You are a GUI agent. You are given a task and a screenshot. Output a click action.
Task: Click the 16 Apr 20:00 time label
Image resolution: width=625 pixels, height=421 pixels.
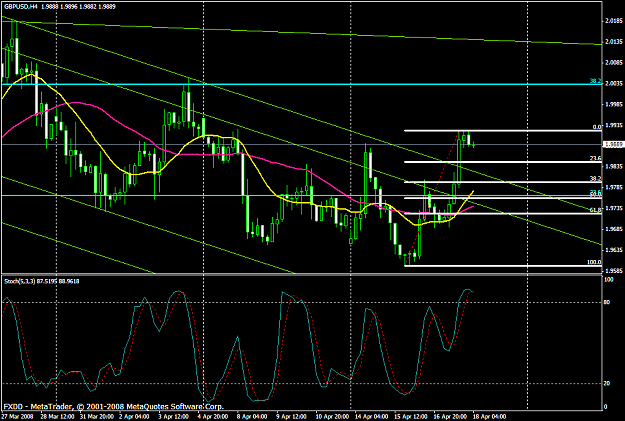(448, 417)
